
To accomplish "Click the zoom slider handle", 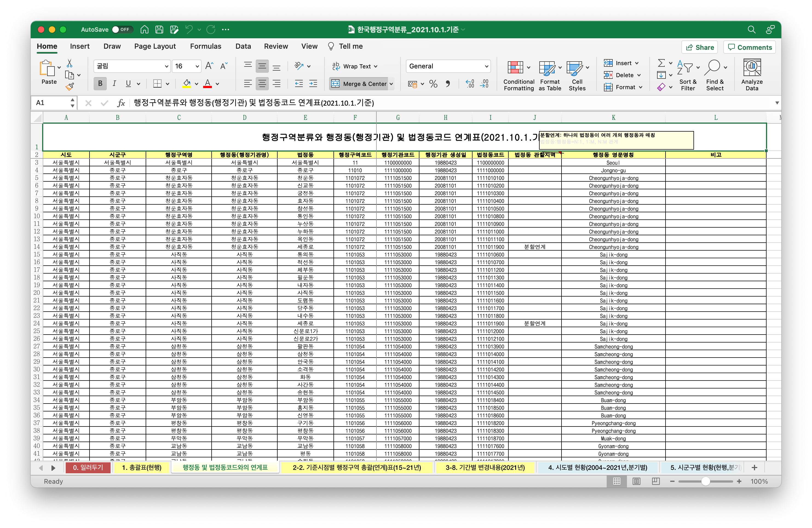I will (x=706, y=481).
